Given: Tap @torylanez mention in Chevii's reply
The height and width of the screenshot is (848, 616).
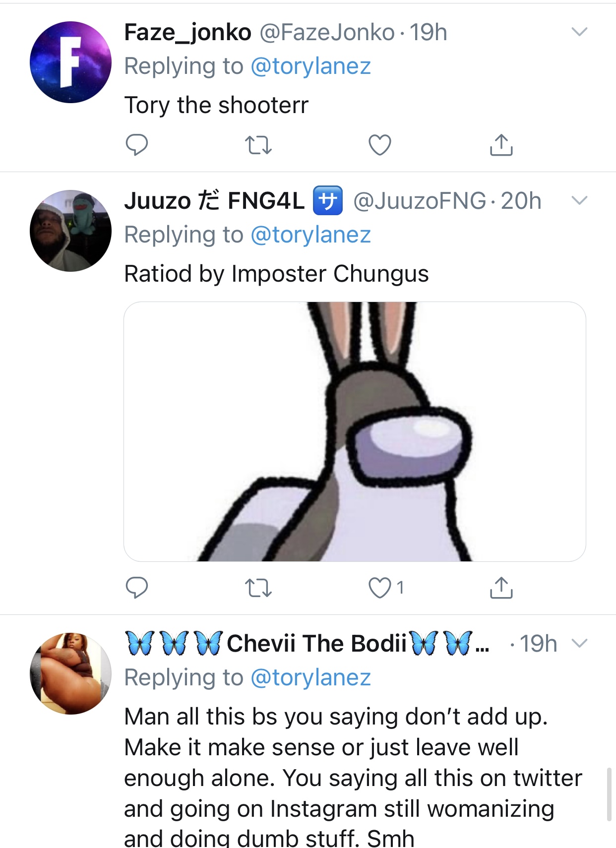Looking at the screenshot, I should click(311, 678).
